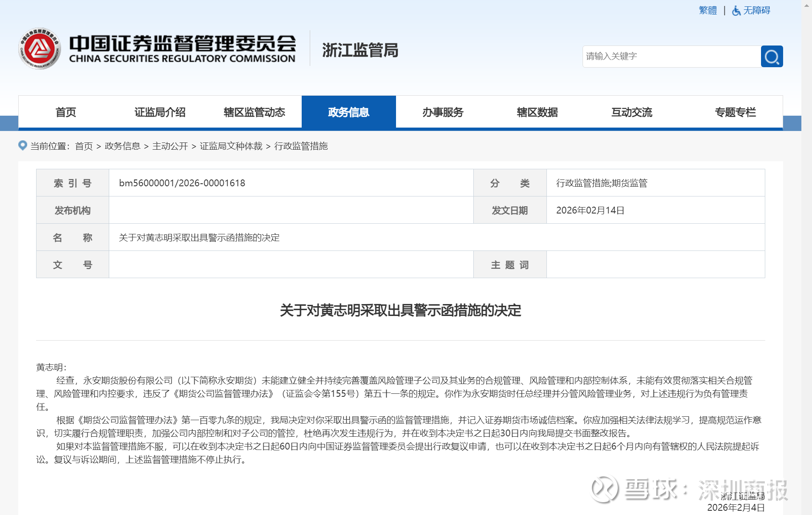Click the accessibility wheelchair icon
812x515 pixels.
click(x=736, y=11)
